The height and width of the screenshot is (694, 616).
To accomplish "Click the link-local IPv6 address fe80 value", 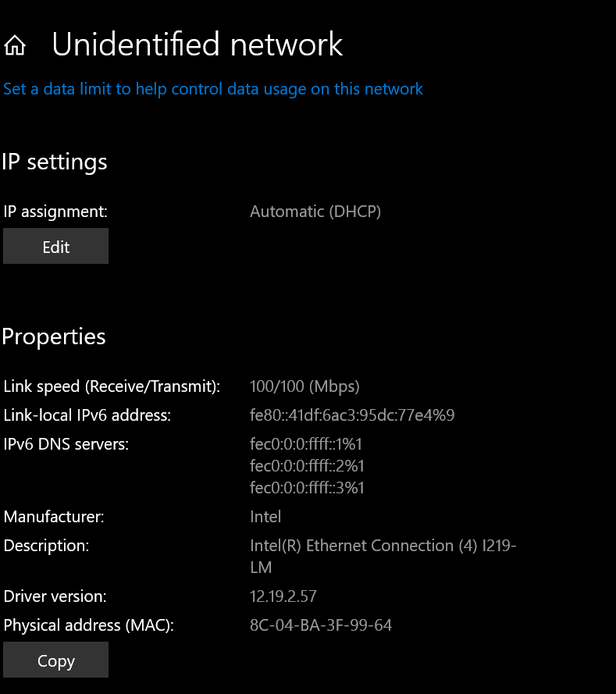I will [352, 415].
